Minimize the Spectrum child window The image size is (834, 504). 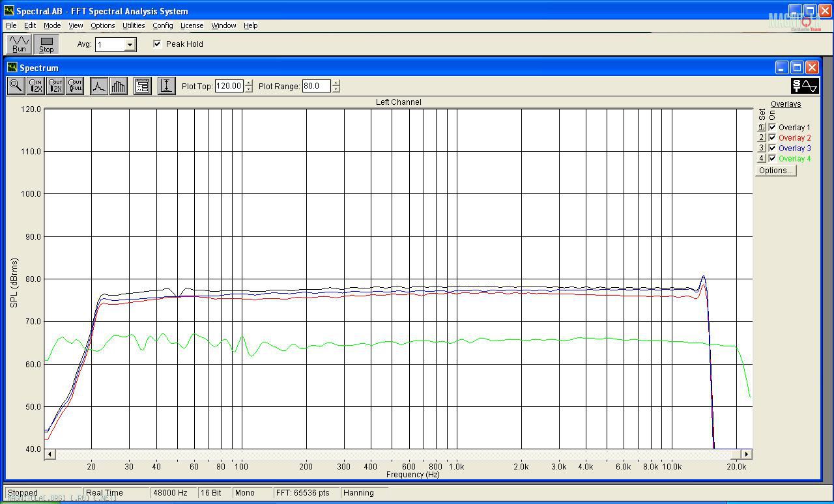(x=782, y=68)
